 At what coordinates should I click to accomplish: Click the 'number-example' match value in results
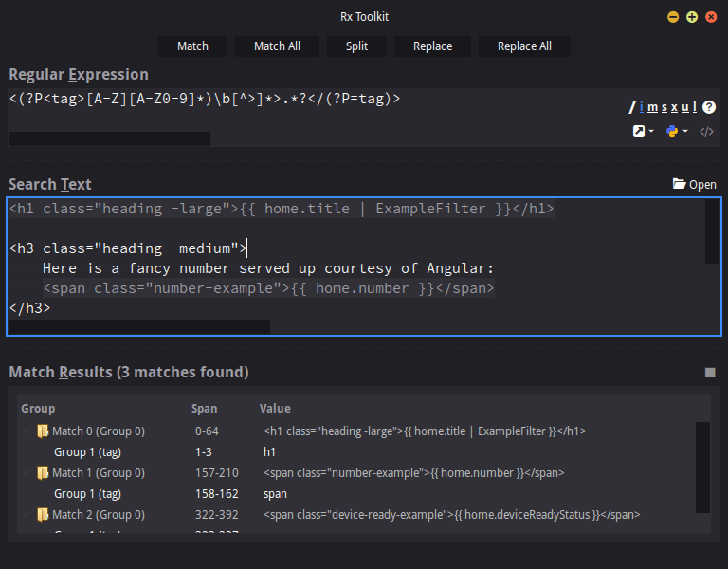coord(413,473)
